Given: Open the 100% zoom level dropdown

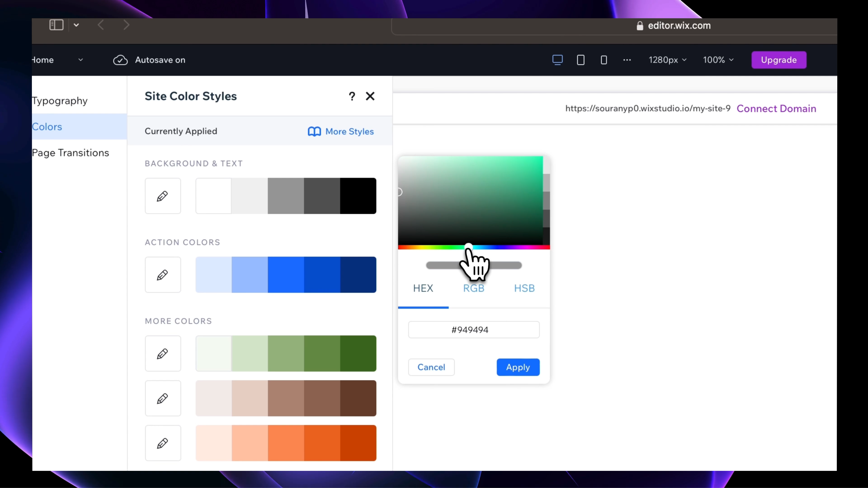Looking at the screenshot, I should pyautogui.click(x=718, y=60).
